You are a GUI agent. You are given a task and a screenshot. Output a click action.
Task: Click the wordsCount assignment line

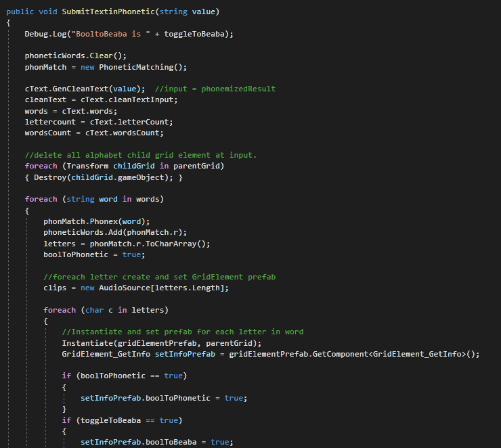tap(94, 133)
